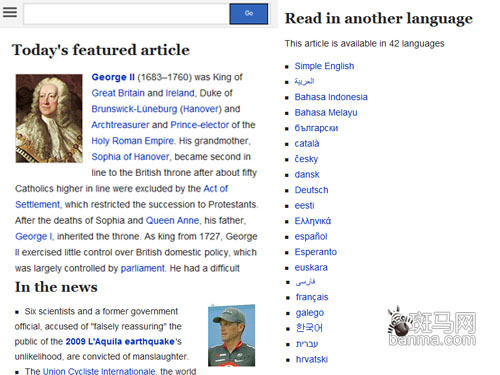Select Bahasa Indonesia language
The height and width of the screenshot is (375, 500).
pos(331,97)
